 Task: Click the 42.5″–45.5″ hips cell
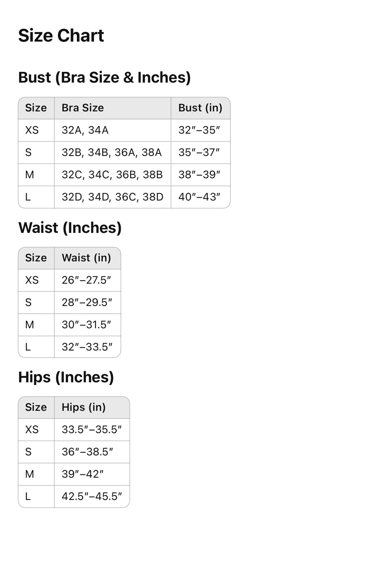(x=92, y=496)
